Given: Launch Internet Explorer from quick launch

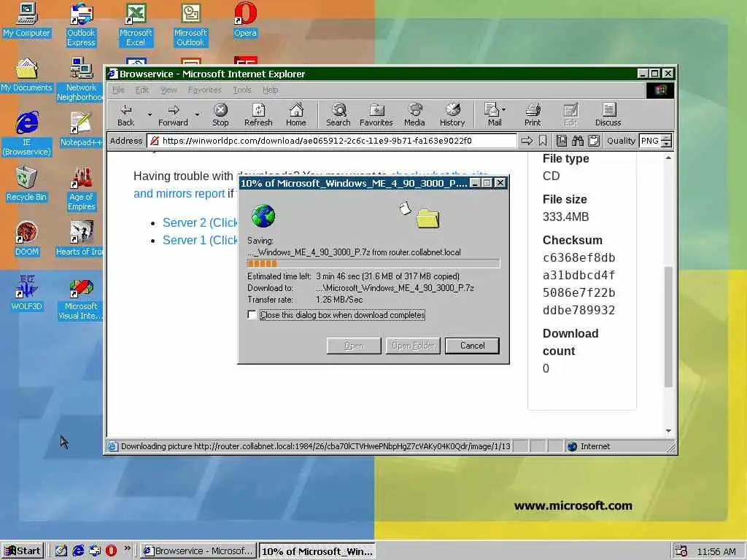Looking at the screenshot, I should 78,551.
